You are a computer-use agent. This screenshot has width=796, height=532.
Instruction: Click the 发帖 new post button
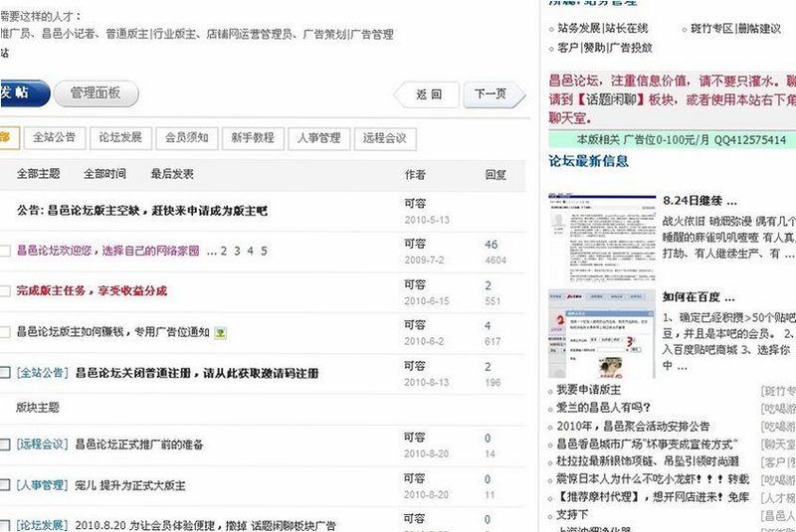24,93
